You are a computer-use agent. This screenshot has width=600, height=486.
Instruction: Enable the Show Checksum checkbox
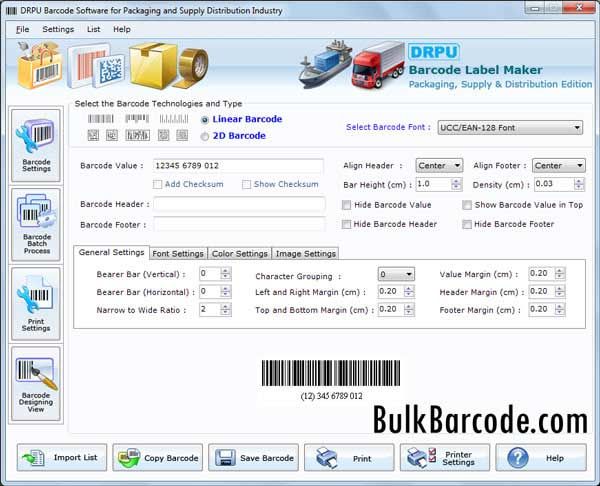click(x=246, y=184)
